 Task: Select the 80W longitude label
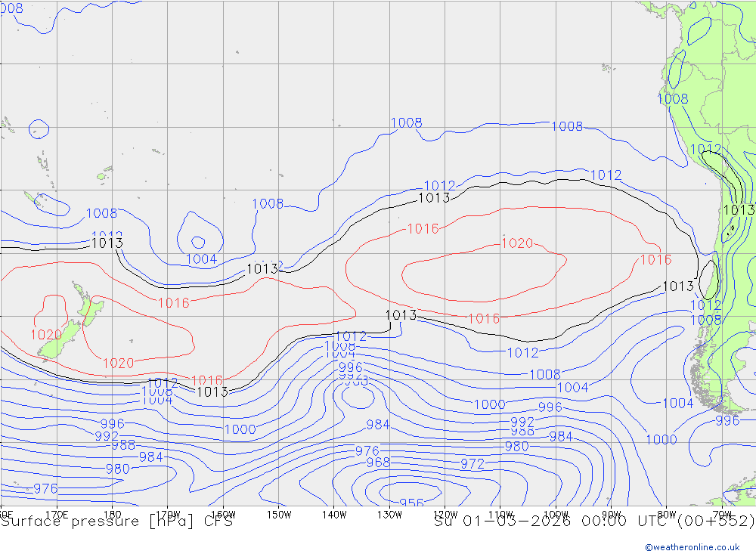(x=667, y=515)
